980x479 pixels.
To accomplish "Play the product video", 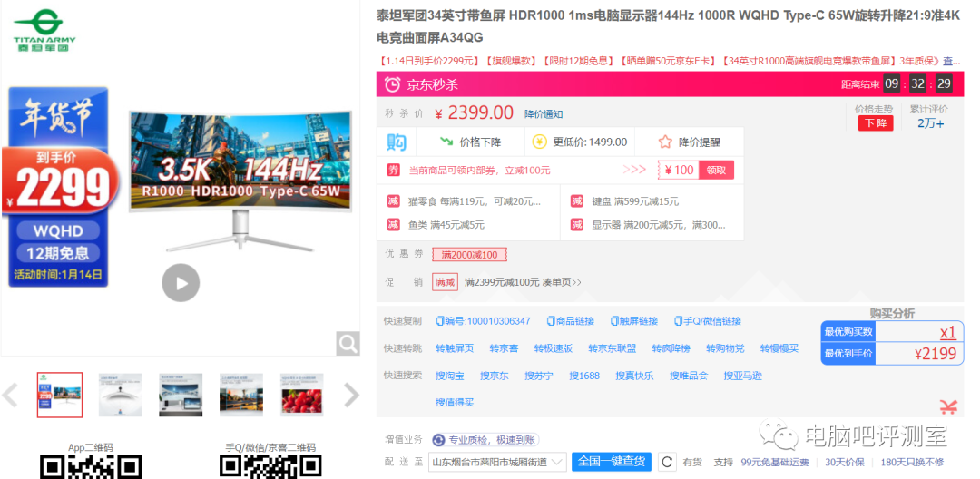I will [x=181, y=283].
